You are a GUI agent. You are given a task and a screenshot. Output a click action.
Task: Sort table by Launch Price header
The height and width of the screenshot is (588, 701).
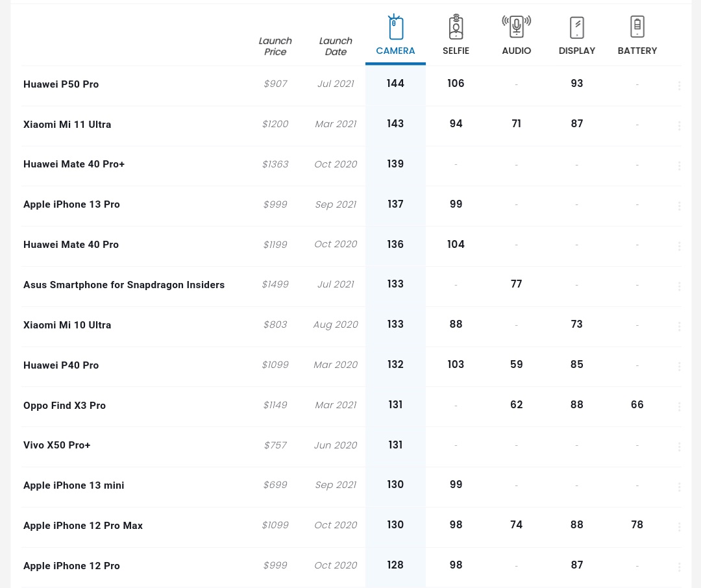tap(275, 46)
